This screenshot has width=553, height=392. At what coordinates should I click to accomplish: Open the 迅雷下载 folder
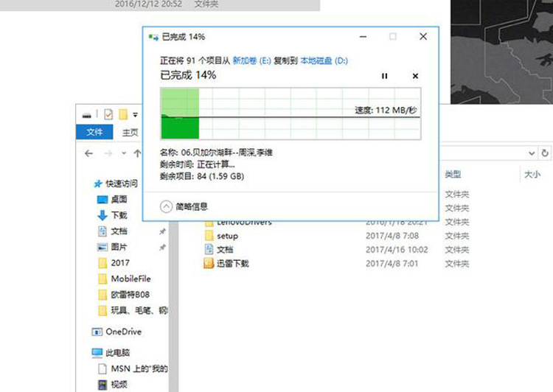pos(232,263)
